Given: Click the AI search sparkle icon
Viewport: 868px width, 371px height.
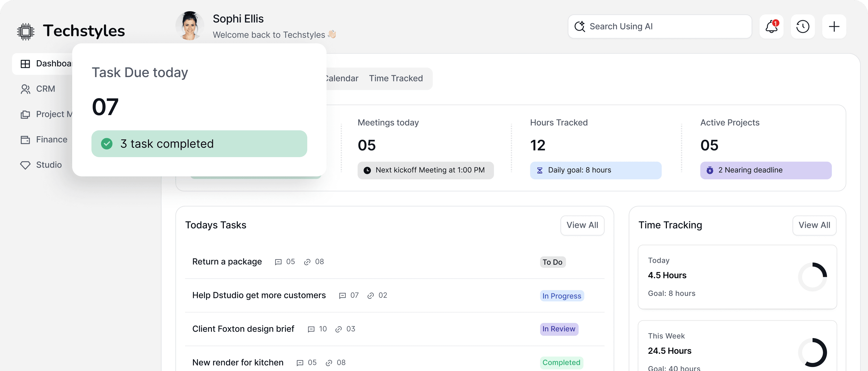Looking at the screenshot, I should [x=579, y=26].
